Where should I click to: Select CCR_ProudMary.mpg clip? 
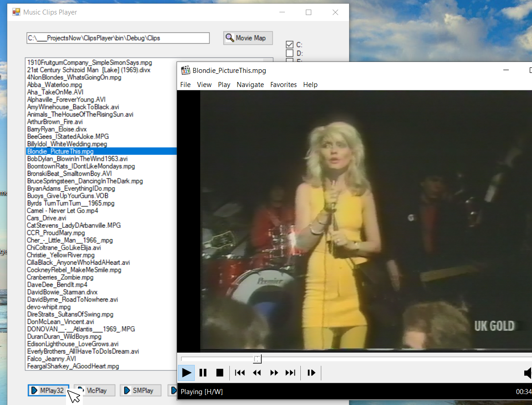click(x=56, y=233)
